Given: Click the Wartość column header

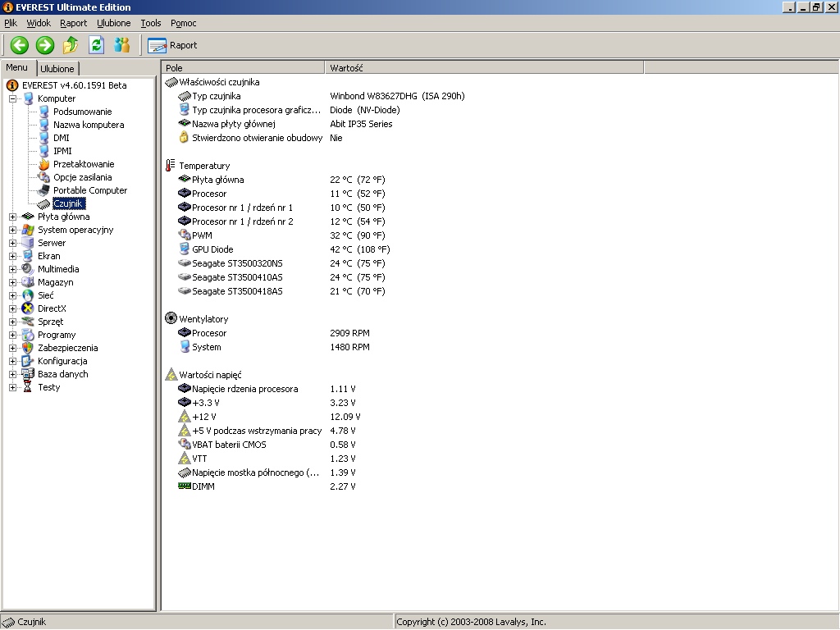Looking at the screenshot, I should [x=484, y=68].
